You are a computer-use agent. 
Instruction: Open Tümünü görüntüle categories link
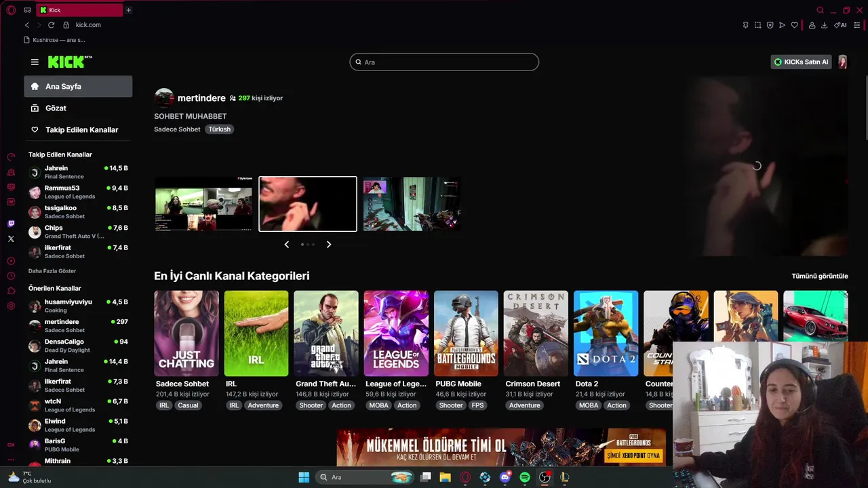pyautogui.click(x=819, y=276)
